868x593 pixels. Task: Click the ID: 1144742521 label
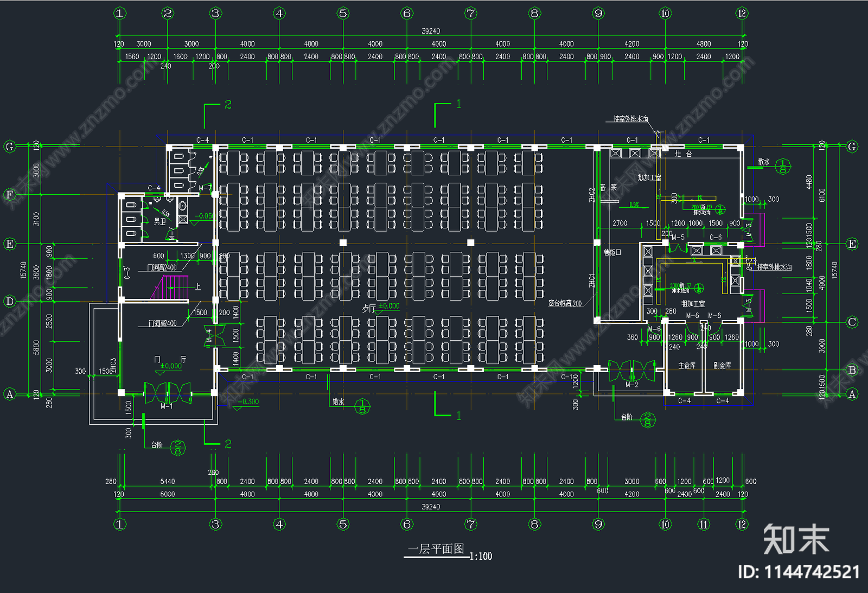tap(799, 572)
